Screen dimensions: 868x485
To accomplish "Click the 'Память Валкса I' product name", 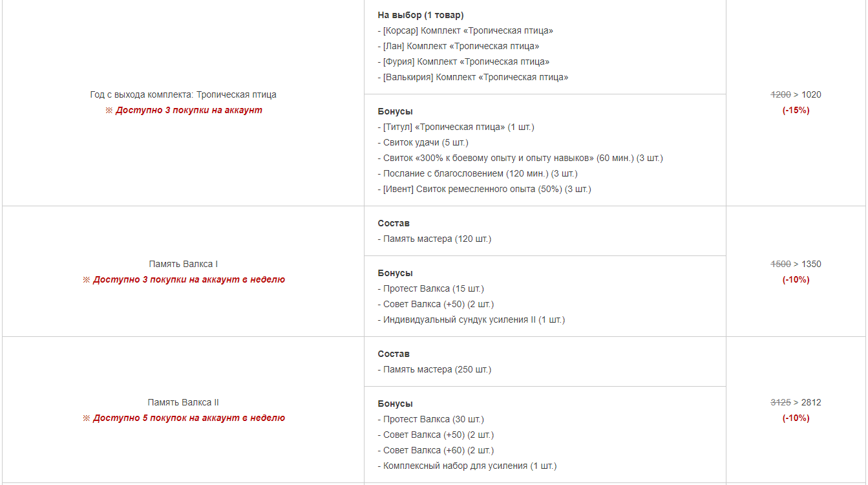I will (183, 264).
